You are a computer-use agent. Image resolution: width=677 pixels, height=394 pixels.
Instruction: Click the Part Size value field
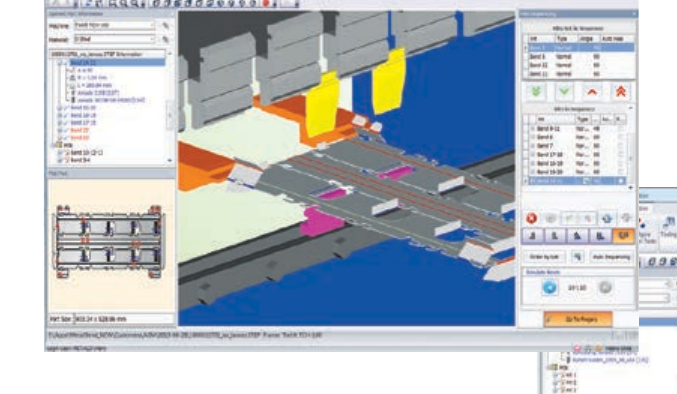point(123,319)
